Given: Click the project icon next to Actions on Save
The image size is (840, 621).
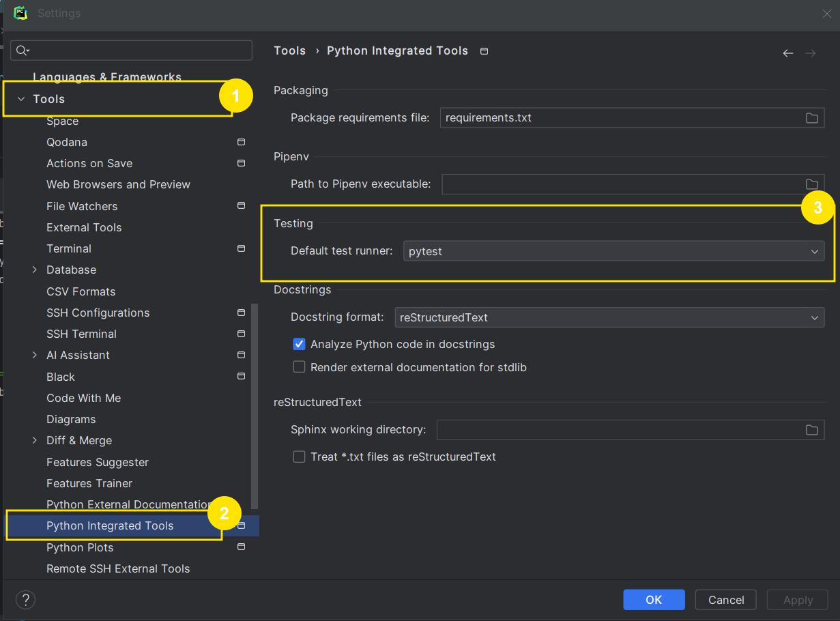Looking at the screenshot, I should click(x=241, y=163).
